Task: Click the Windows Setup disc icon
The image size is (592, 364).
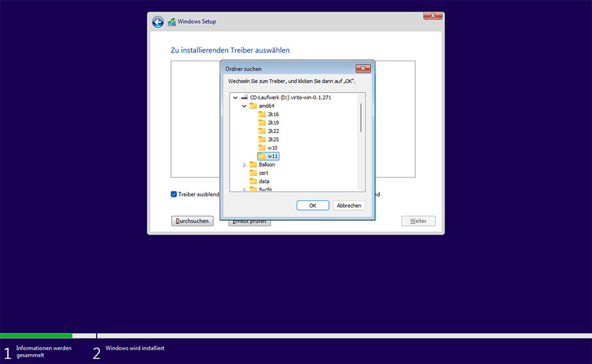Action: (x=172, y=22)
